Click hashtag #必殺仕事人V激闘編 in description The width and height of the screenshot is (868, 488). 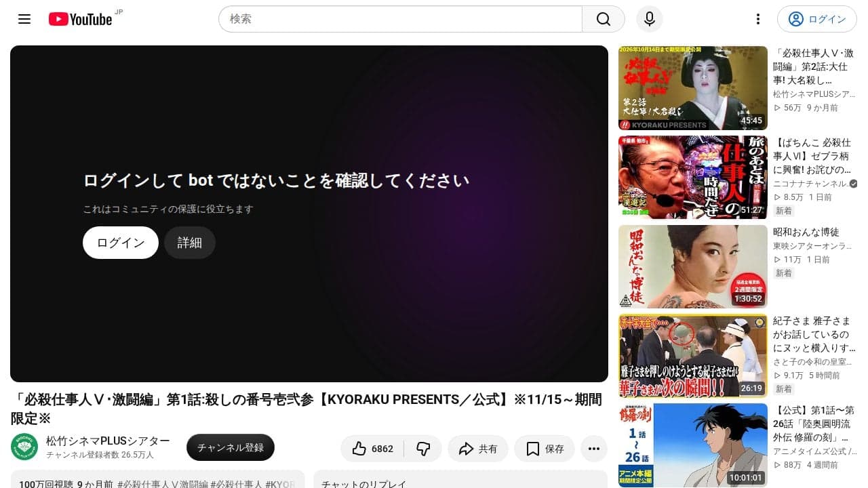tap(163, 485)
